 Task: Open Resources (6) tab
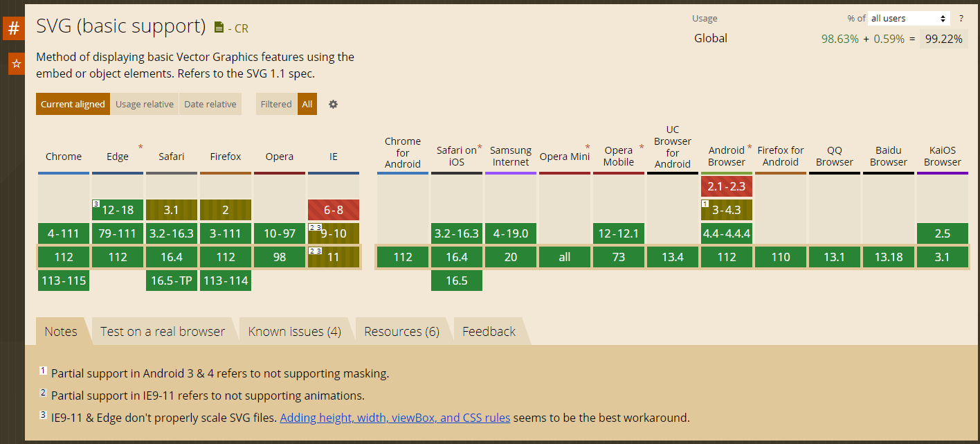tap(402, 331)
